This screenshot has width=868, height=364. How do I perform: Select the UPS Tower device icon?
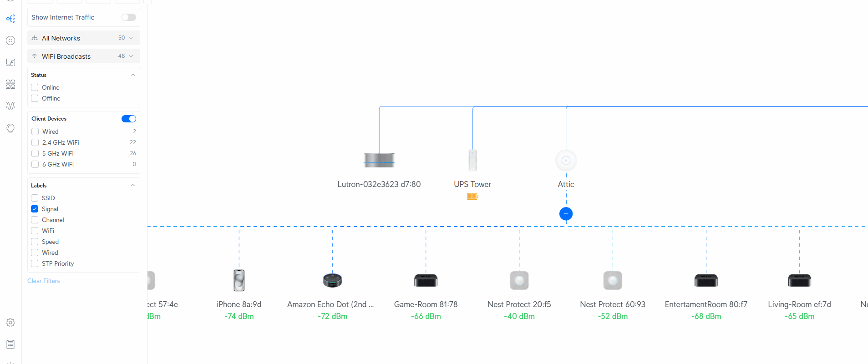tap(472, 160)
